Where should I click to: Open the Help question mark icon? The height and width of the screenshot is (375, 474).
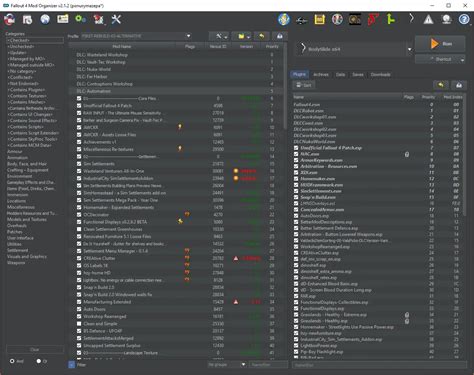coord(464,19)
